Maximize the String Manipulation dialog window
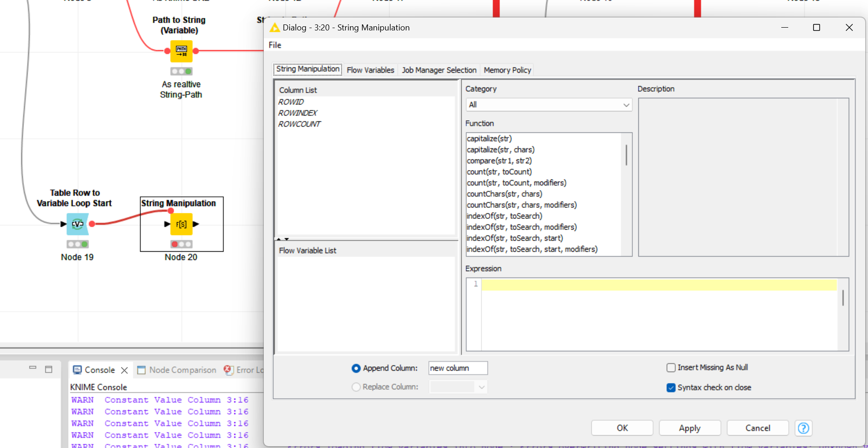 coord(816,28)
